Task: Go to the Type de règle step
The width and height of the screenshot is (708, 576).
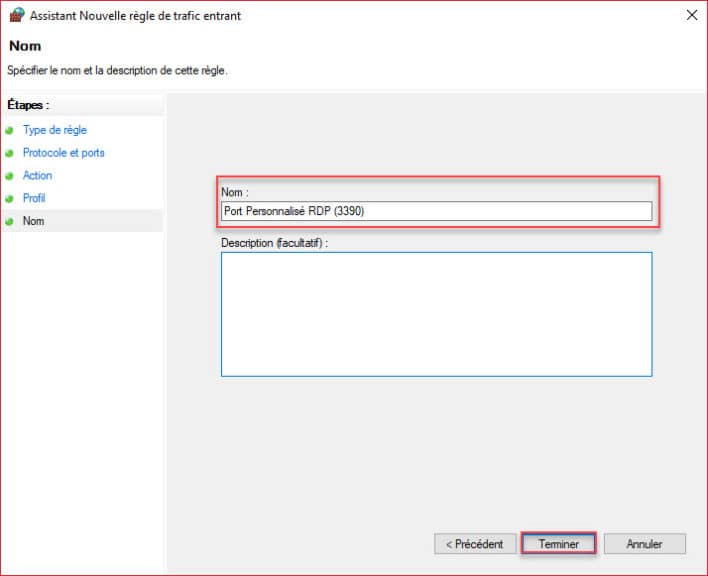Action: 55,130
